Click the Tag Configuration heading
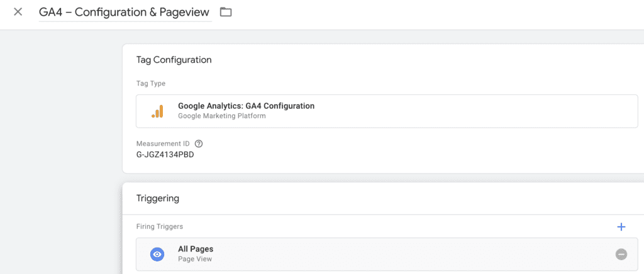Viewport: 644px width, 274px height. tap(174, 60)
